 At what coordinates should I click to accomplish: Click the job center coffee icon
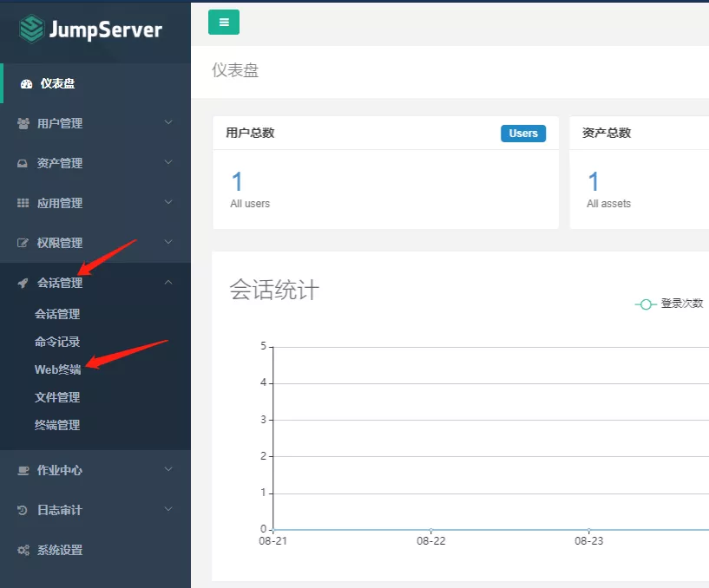(x=23, y=471)
